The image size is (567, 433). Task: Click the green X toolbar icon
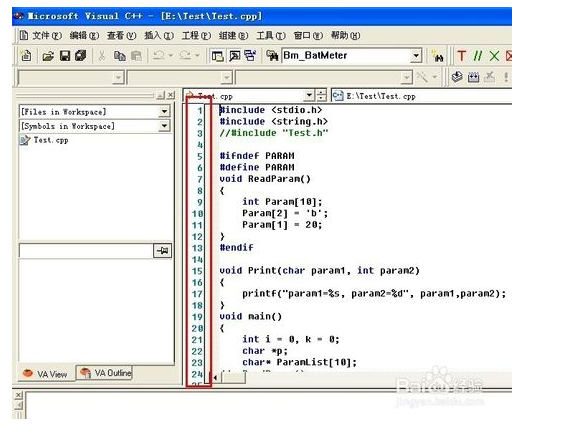pyautogui.click(x=494, y=56)
